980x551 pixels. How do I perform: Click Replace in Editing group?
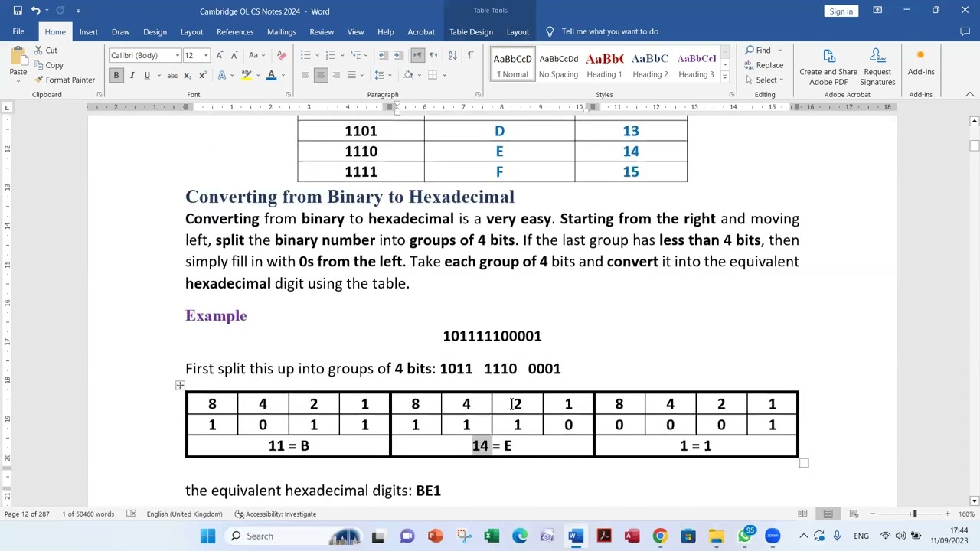tap(763, 65)
